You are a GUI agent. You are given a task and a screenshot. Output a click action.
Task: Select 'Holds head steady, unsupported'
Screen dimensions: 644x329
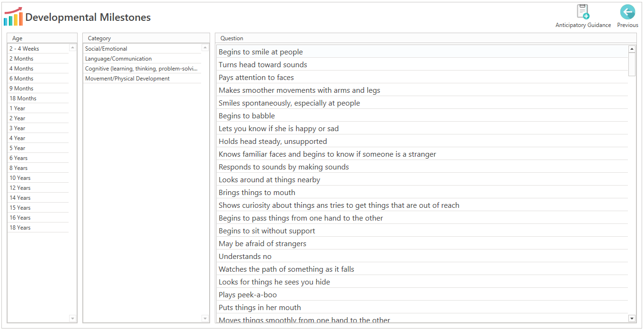point(423,141)
